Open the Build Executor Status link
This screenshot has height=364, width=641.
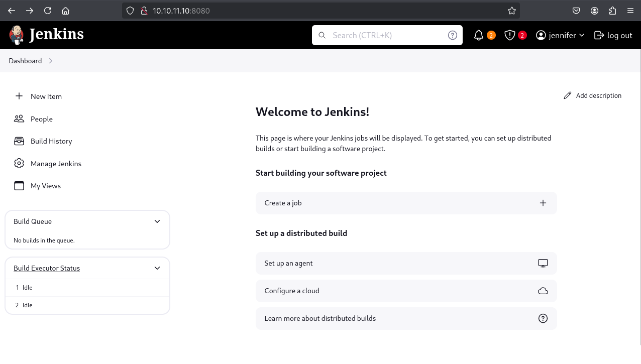[47, 268]
